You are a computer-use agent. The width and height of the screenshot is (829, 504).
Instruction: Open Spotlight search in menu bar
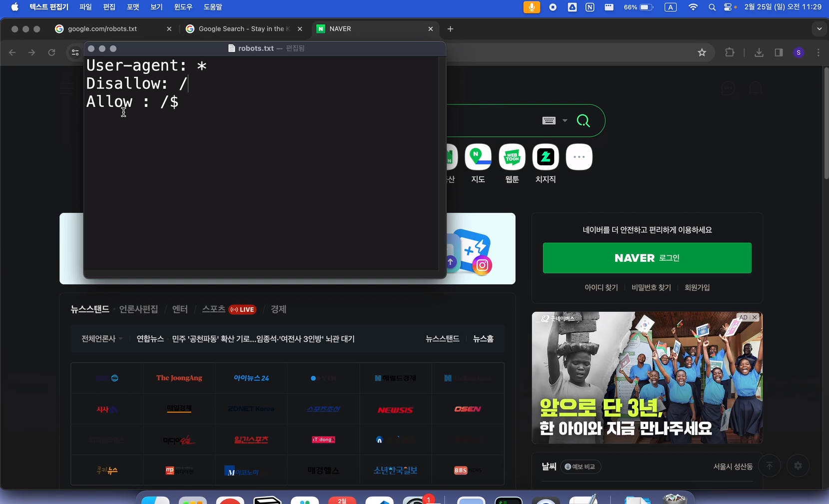tap(712, 7)
